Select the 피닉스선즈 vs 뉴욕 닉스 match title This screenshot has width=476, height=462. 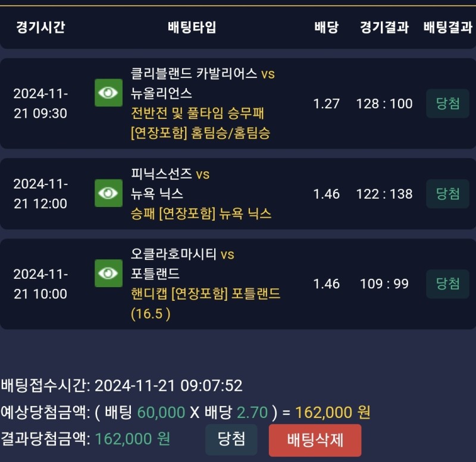[170, 184]
